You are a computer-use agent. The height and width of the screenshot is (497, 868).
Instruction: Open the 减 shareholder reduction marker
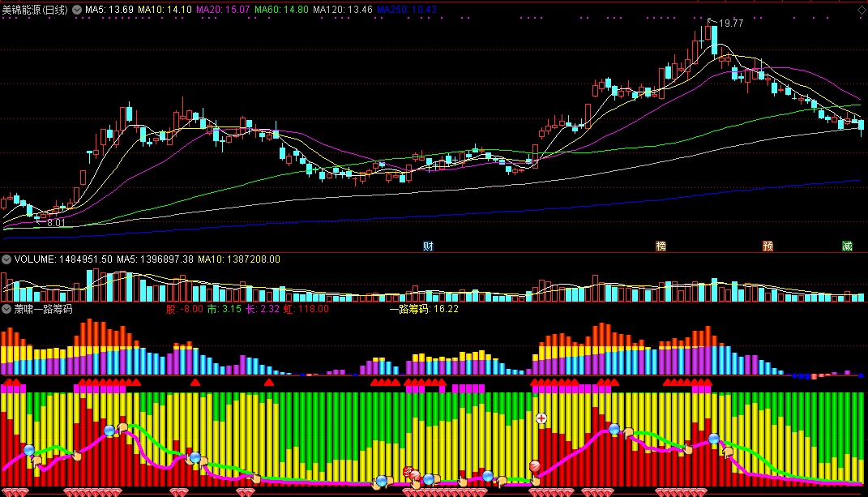pyautogui.click(x=847, y=246)
